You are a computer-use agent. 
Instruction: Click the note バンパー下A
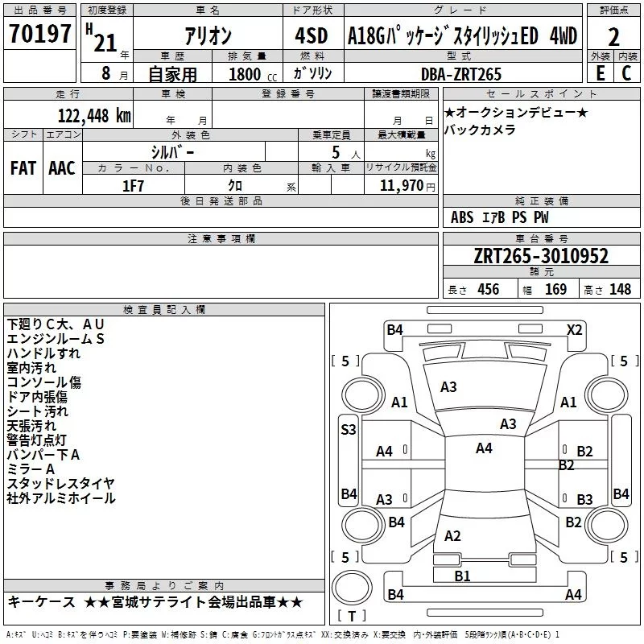pyautogui.click(x=43, y=455)
